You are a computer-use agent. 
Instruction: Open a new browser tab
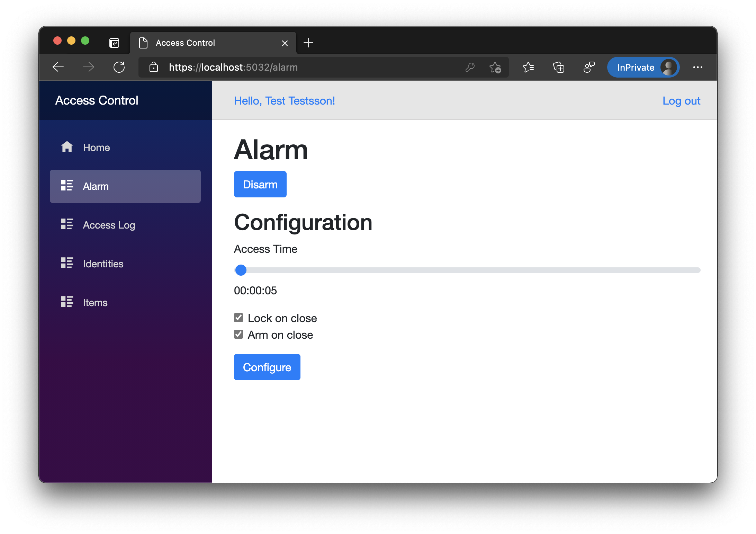pyautogui.click(x=308, y=43)
